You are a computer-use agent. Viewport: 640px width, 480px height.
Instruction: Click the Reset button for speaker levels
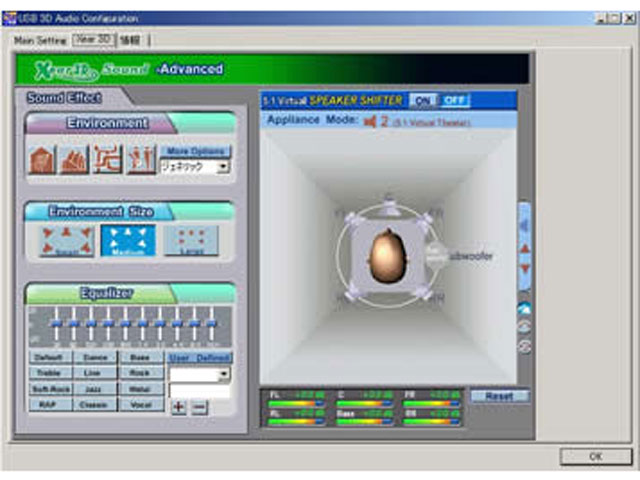pos(500,396)
